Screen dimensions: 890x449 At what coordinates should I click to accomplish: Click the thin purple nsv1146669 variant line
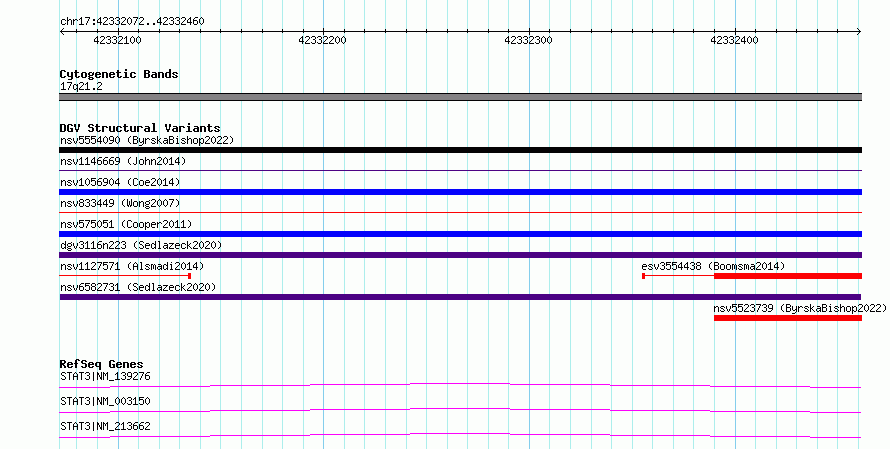point(460,170)
